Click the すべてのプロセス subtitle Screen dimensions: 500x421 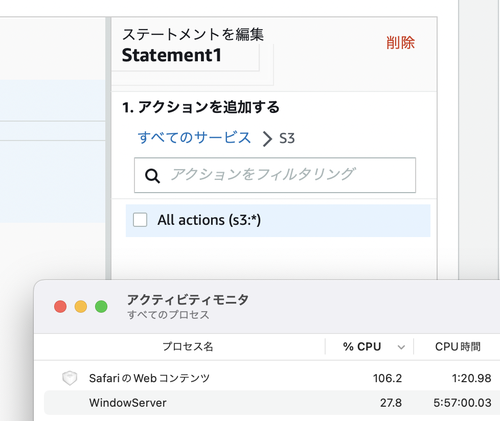click(168, 315)
